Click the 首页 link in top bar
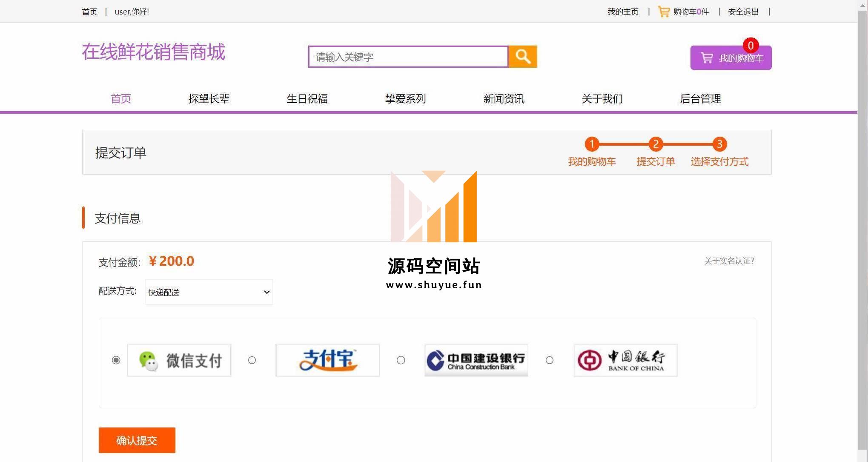 point(89,11)
